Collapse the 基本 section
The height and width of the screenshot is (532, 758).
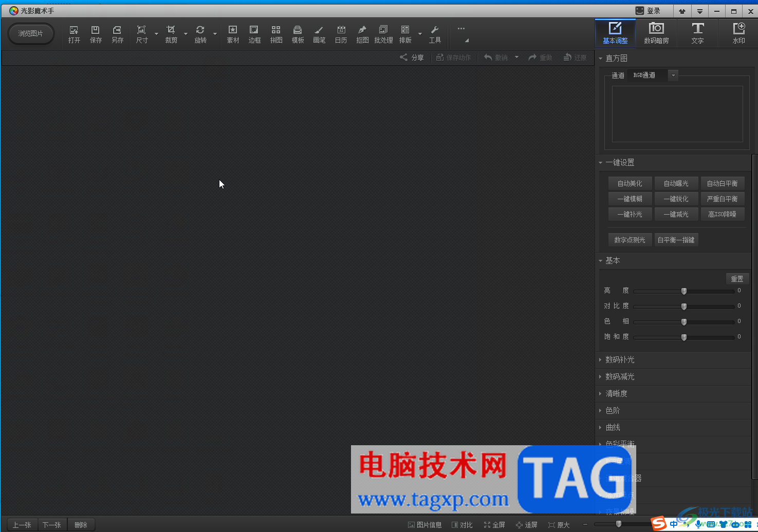600,260
